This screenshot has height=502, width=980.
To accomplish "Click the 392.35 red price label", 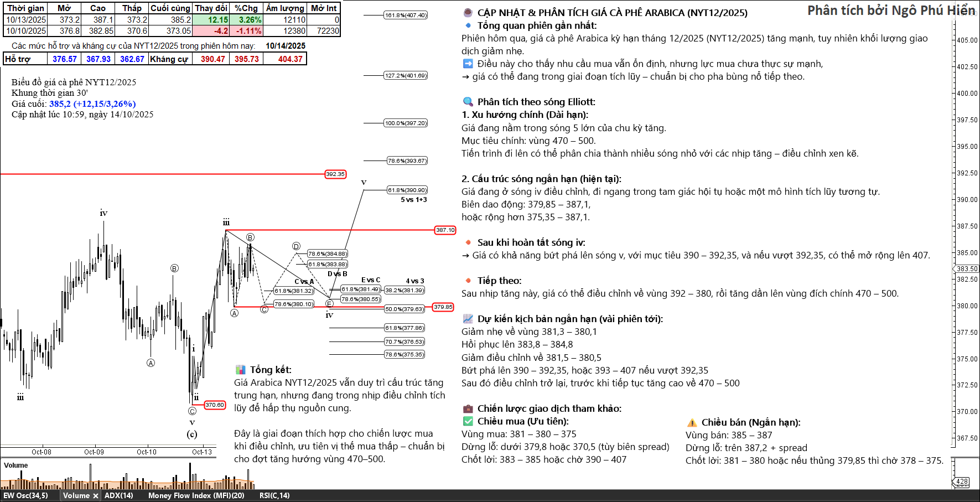I will (x=335, y=174).
